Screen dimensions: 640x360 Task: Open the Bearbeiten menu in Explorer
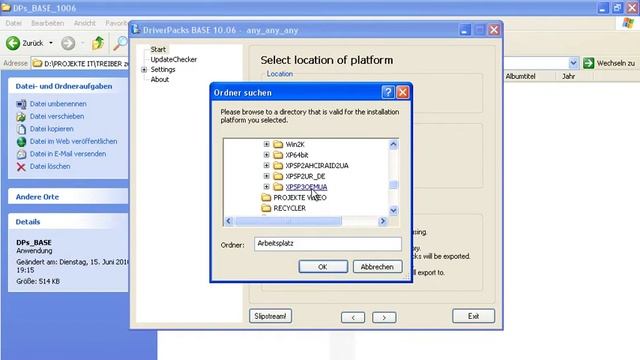[47, 23]
